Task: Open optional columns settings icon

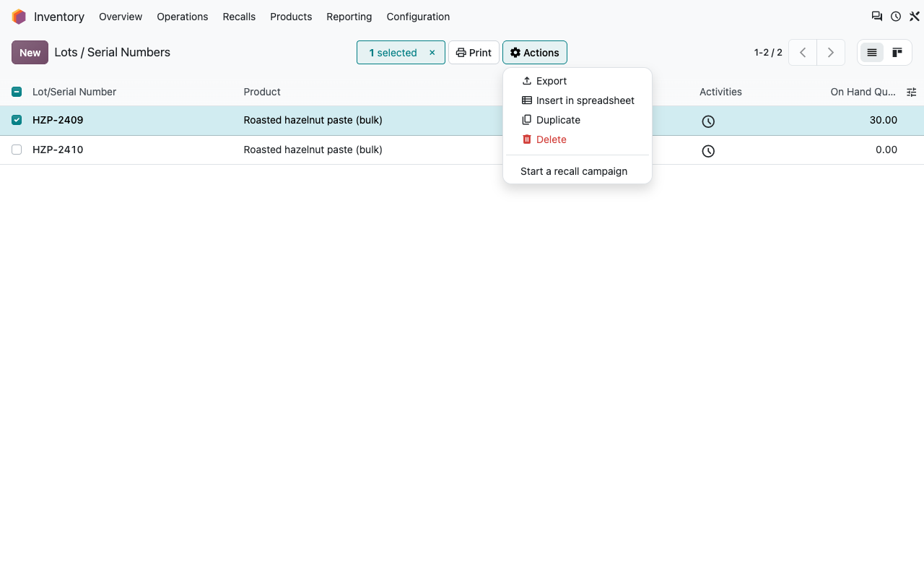Action: [x=912, y=92]
